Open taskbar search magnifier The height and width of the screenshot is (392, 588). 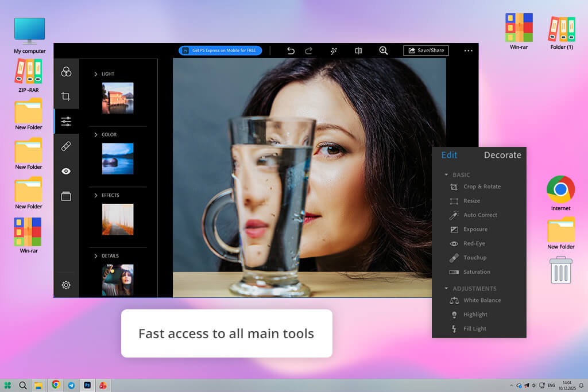click(23, 385)
